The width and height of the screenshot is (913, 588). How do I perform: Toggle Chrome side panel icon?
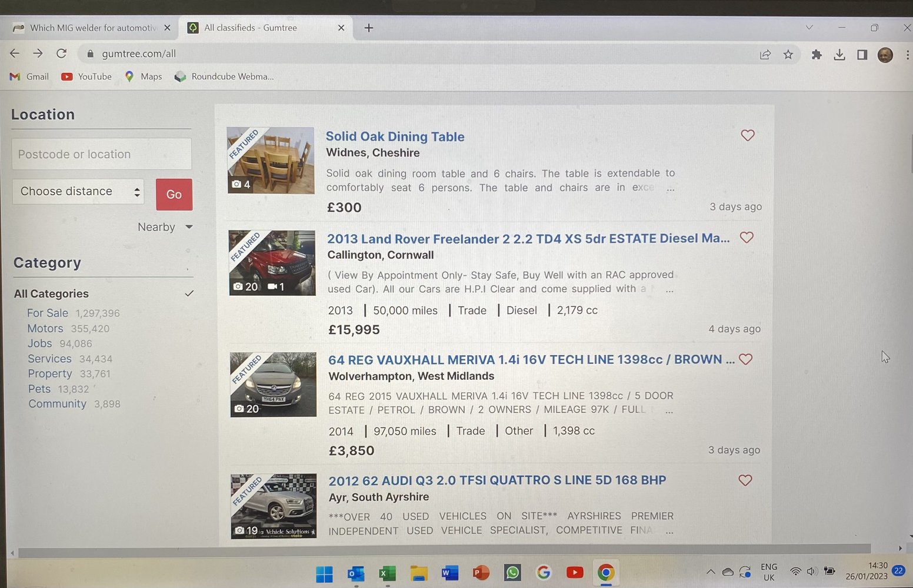tap(862, 55)
